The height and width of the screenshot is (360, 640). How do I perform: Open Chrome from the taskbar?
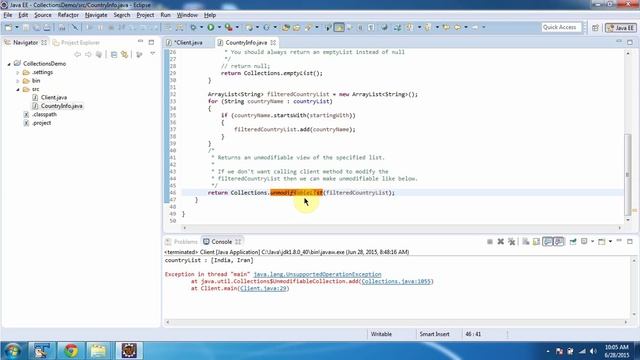[x=71, y=351]
